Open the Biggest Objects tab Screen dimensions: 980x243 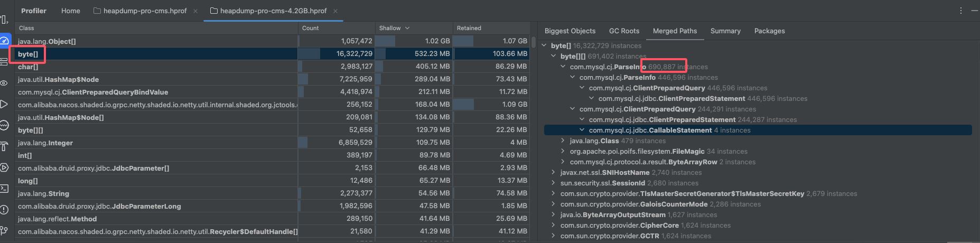[x=570, y=31]
